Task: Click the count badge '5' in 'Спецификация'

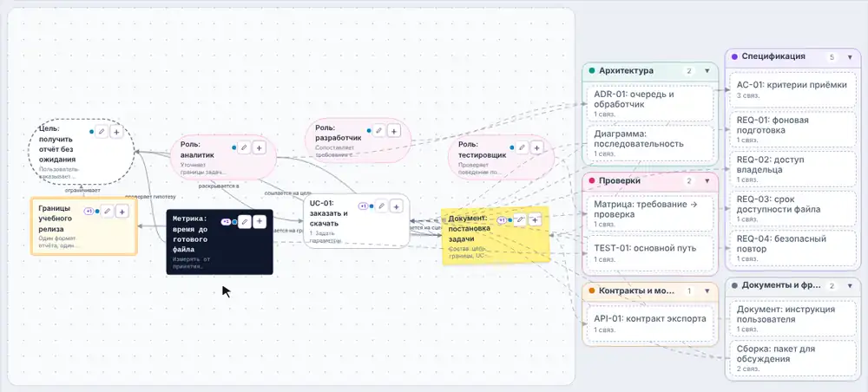Action: pyautogui.click(x=832, y=57)
